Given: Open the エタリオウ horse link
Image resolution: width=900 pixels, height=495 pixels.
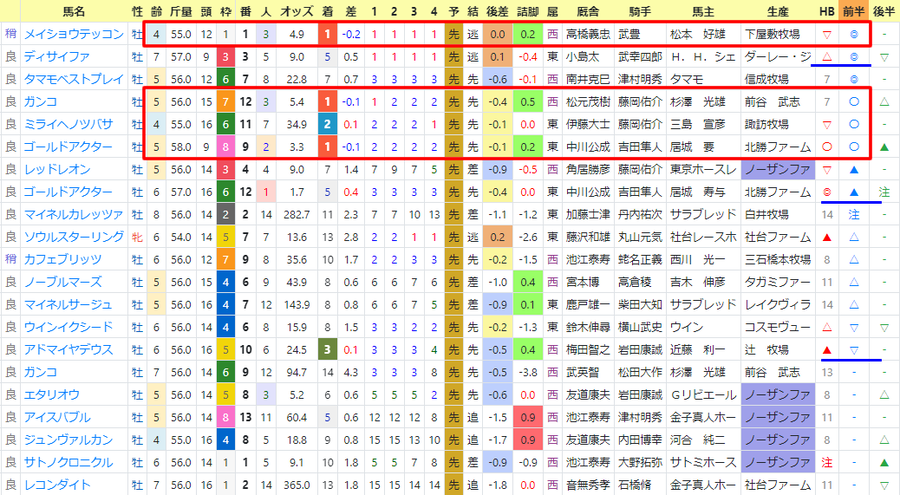Looking at the screenshot, I should (52, 395).
